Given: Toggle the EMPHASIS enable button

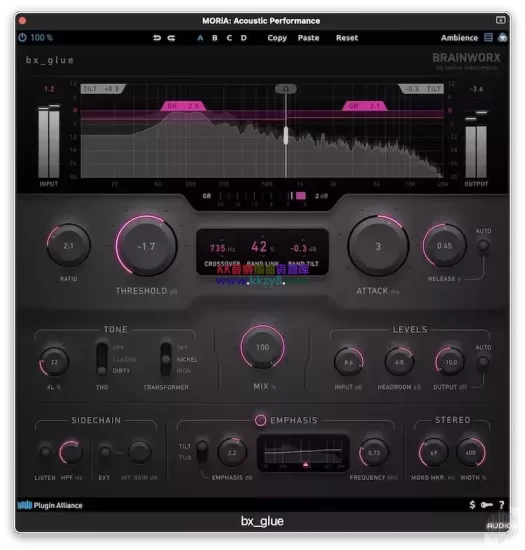Looking at the screenshot, I should click(260, 420).
